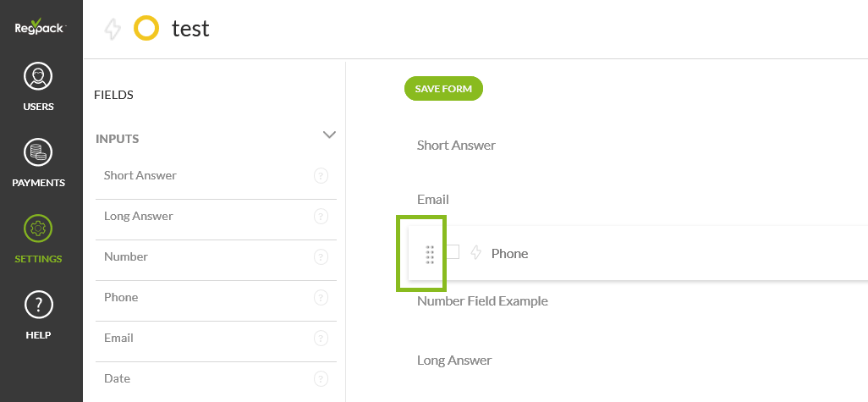Screen dimensions: 868x402
Task: Collapse the INPUTS section chevron
Action: (330, 135)
